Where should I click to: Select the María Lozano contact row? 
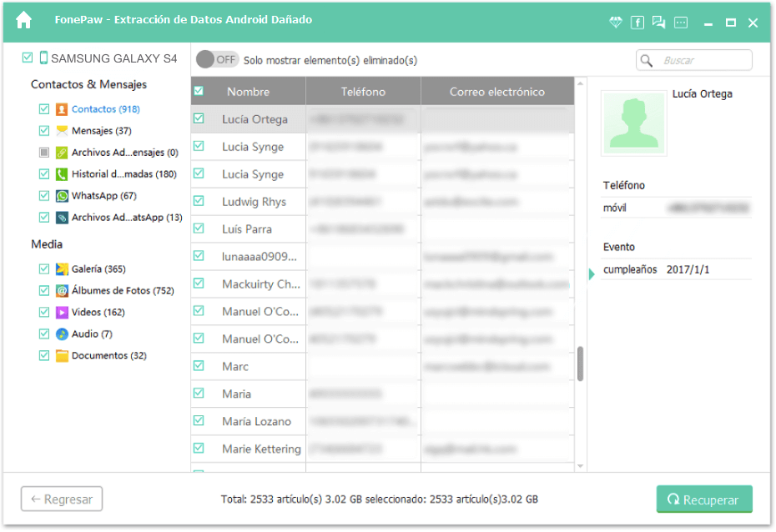pyautogui.click(x=382, y=421)
